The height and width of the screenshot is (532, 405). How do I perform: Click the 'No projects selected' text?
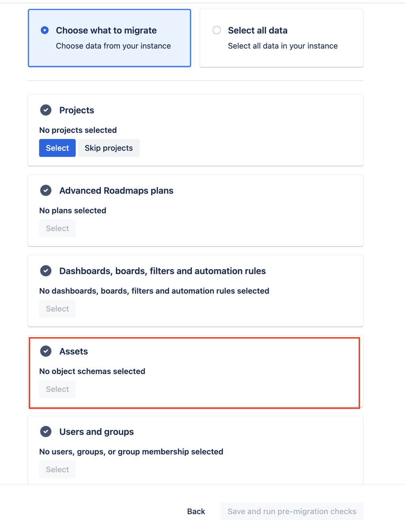[x=78, y=130]
